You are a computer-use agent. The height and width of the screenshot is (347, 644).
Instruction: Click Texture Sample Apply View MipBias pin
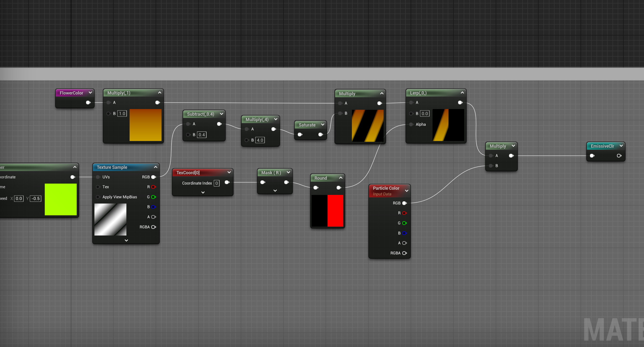(98, 197)
